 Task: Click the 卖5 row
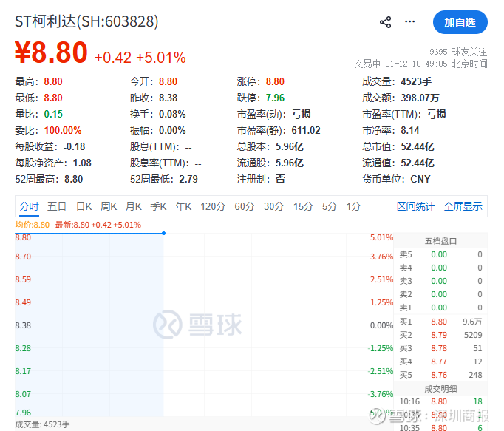440,254
